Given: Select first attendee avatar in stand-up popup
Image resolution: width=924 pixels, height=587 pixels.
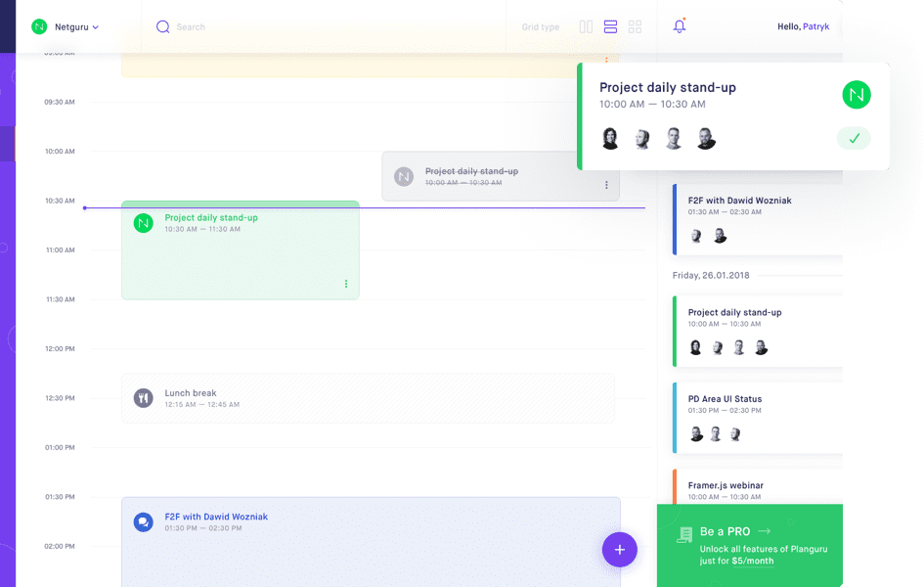Looking at the screenshot, I should pos(610,139).
